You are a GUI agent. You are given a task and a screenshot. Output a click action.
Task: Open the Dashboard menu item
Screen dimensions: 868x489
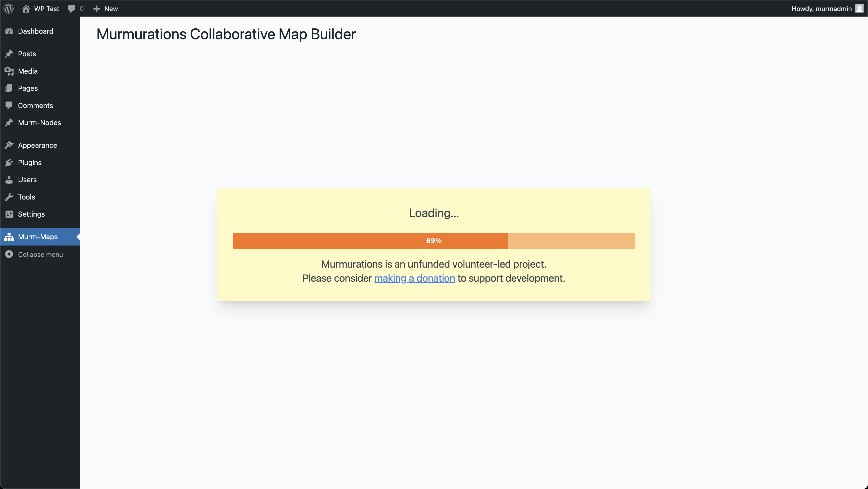[x=40, y=31]
